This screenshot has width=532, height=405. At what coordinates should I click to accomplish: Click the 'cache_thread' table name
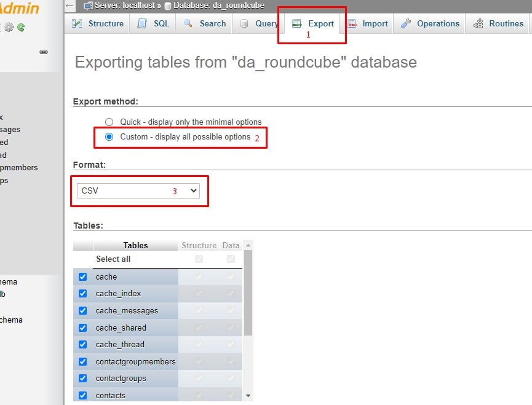(120, 345)
